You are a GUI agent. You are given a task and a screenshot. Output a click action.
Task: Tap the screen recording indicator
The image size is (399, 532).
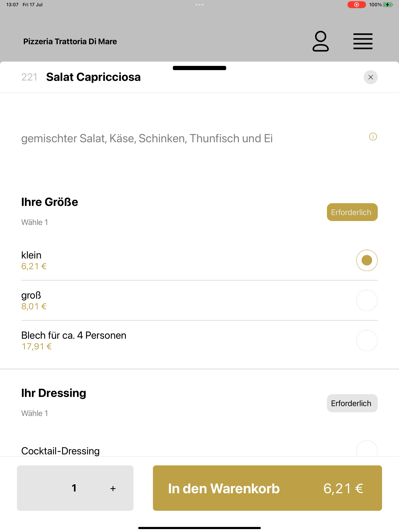click(356, 4)
